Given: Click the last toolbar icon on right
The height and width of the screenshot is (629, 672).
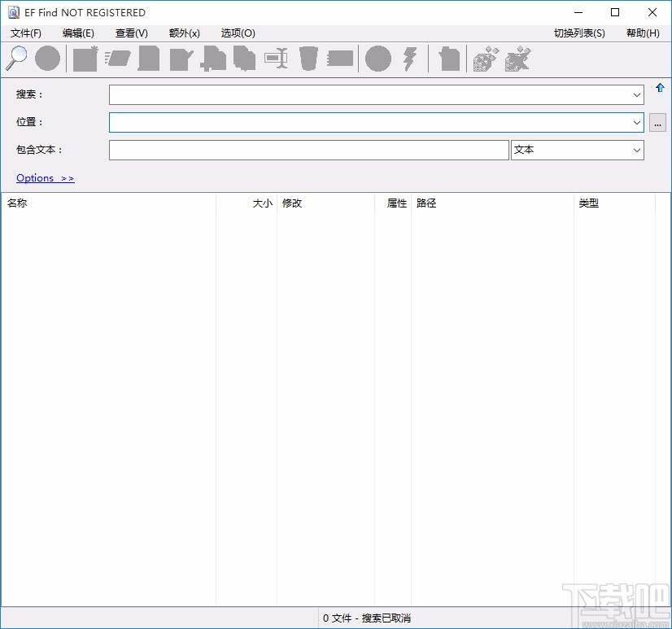Looking at the screenshot, I should point(517,59).
